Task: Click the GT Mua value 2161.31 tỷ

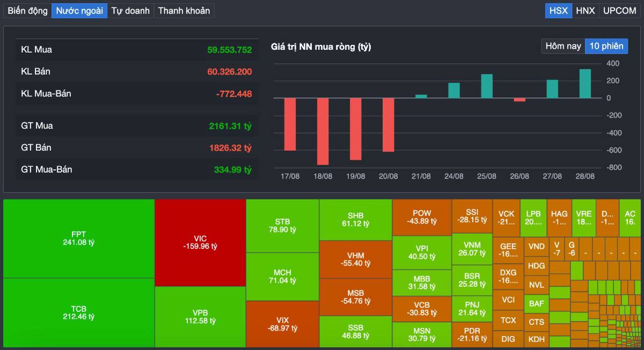Action: click(x=230, y=126)
